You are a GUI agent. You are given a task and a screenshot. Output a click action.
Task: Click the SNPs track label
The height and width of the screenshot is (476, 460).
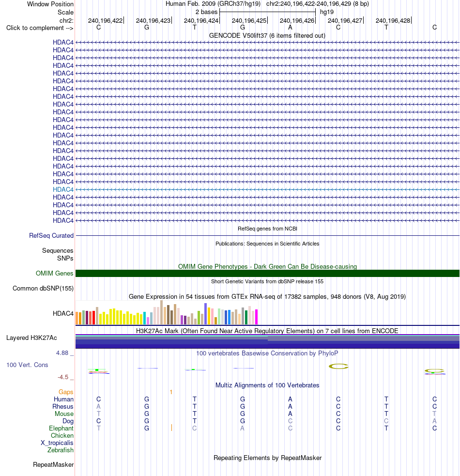point(65,259)
